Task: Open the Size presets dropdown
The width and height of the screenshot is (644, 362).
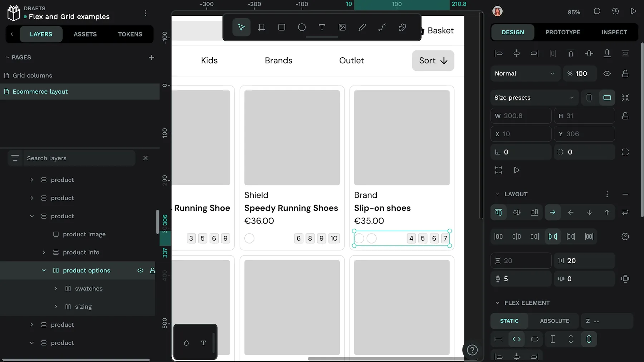Action: click(x=533, y=98)
